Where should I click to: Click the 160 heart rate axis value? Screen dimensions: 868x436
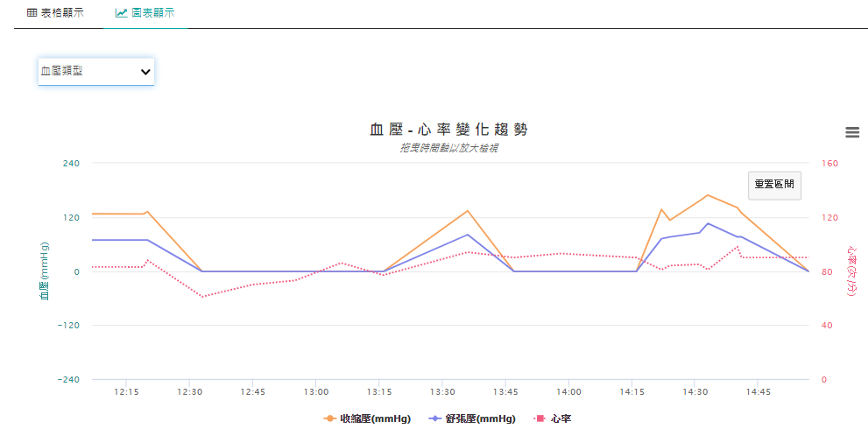click(x=830, y=163)
